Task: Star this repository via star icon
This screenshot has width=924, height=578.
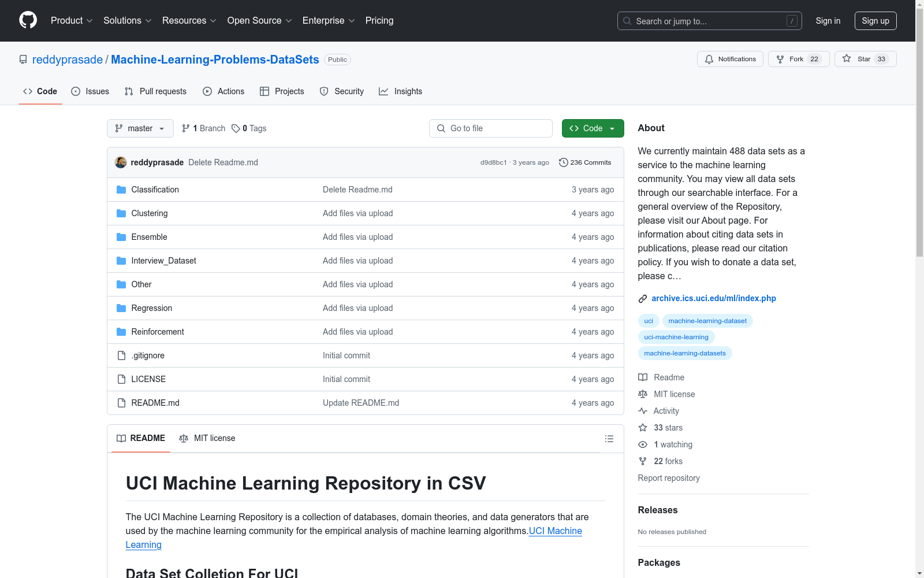Action: pyautogui.click(x=847, y=58)
